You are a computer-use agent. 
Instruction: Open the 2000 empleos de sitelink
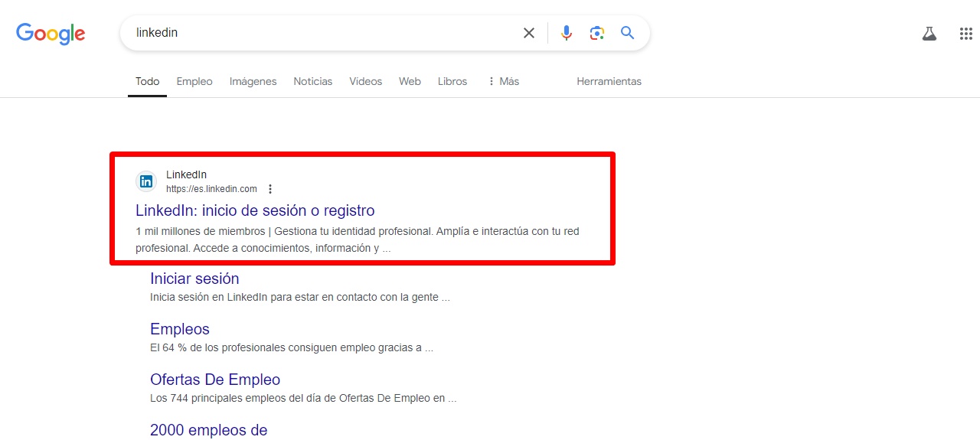click(x=209, y=430)
